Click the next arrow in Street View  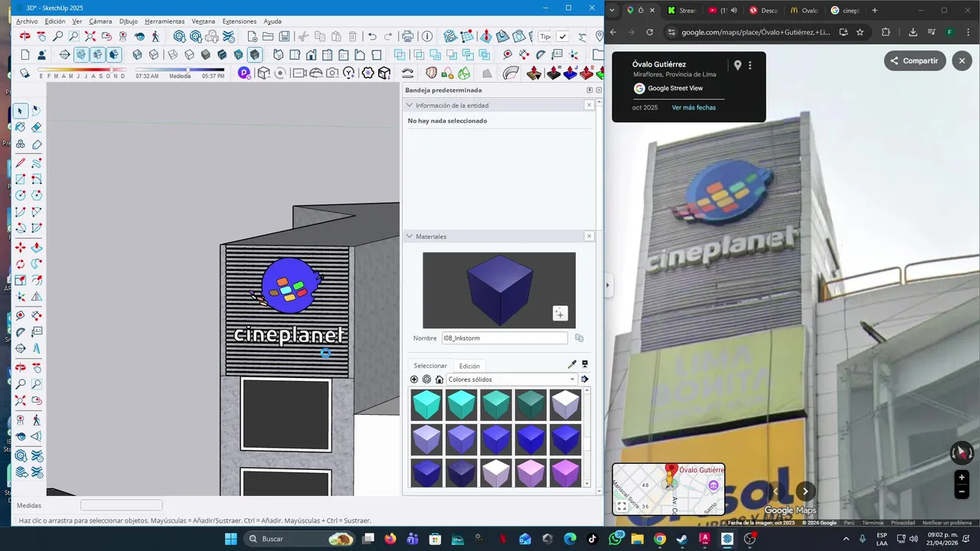tap(805, 491)
